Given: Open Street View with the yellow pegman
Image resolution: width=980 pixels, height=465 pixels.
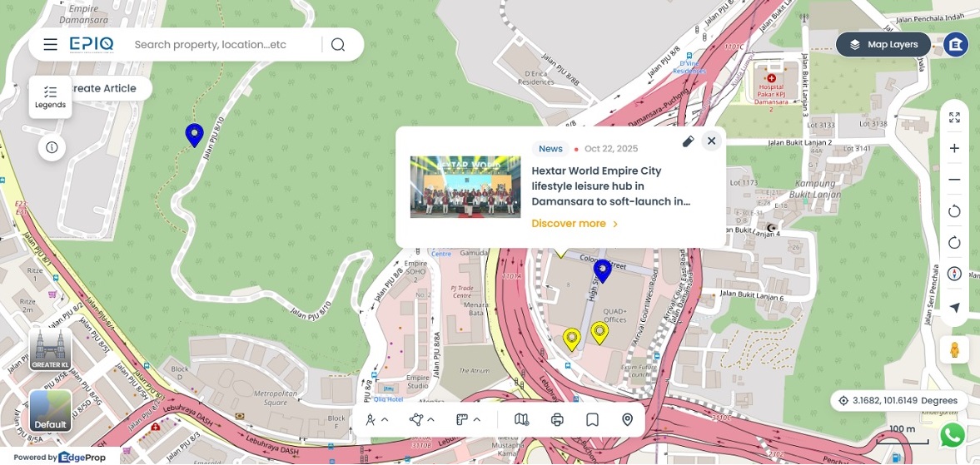Looking at the screenshot, I should point(954,349).
